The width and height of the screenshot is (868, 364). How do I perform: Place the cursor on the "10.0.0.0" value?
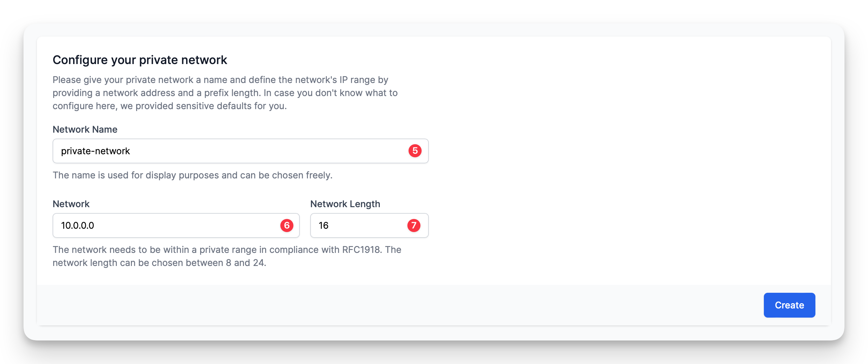(77, 225)
